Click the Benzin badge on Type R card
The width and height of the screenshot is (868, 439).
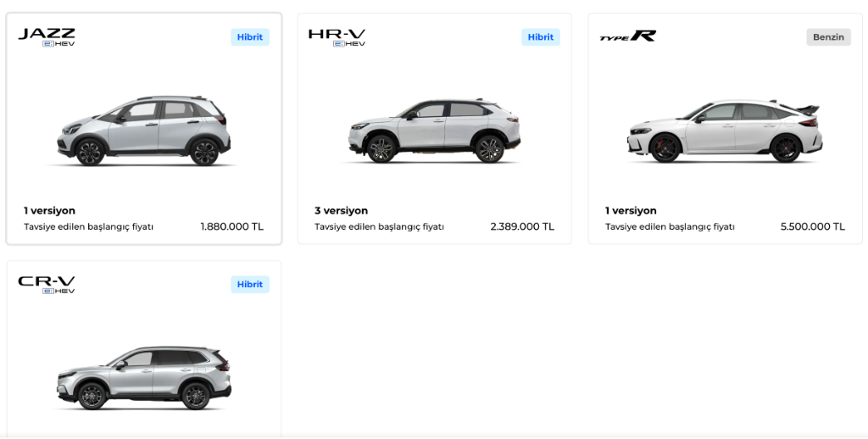pyautogui.click(x=828, y=37)
